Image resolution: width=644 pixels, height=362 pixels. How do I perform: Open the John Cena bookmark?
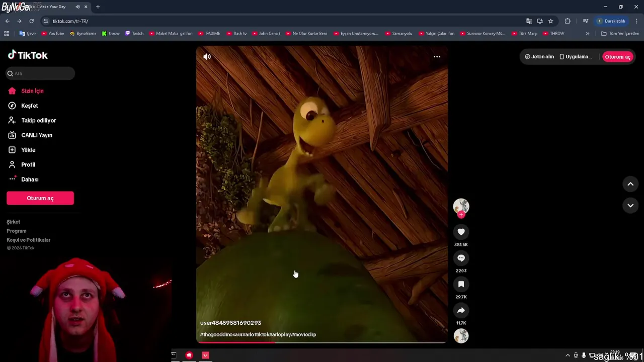click(266, 34)
